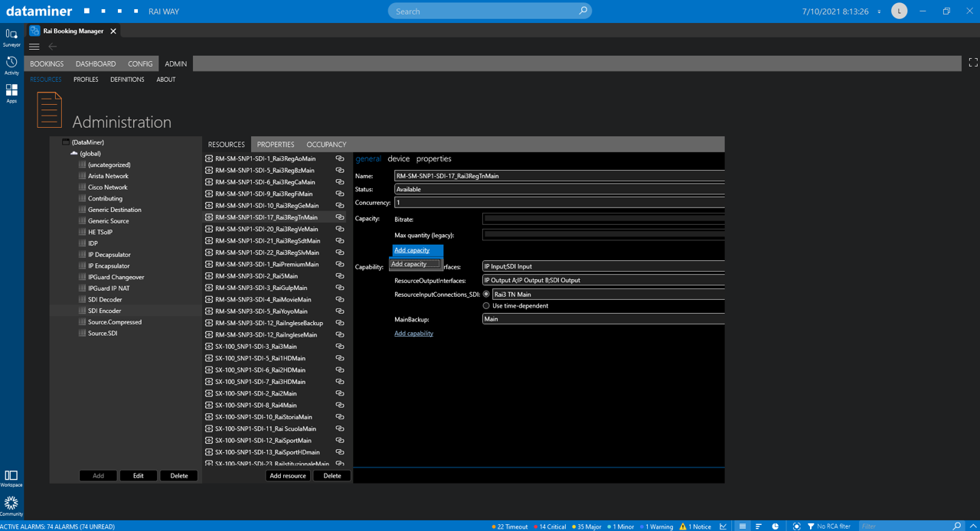Click link icon for SX-100_SNP1-SDI-3_Rai3Main

340,347
